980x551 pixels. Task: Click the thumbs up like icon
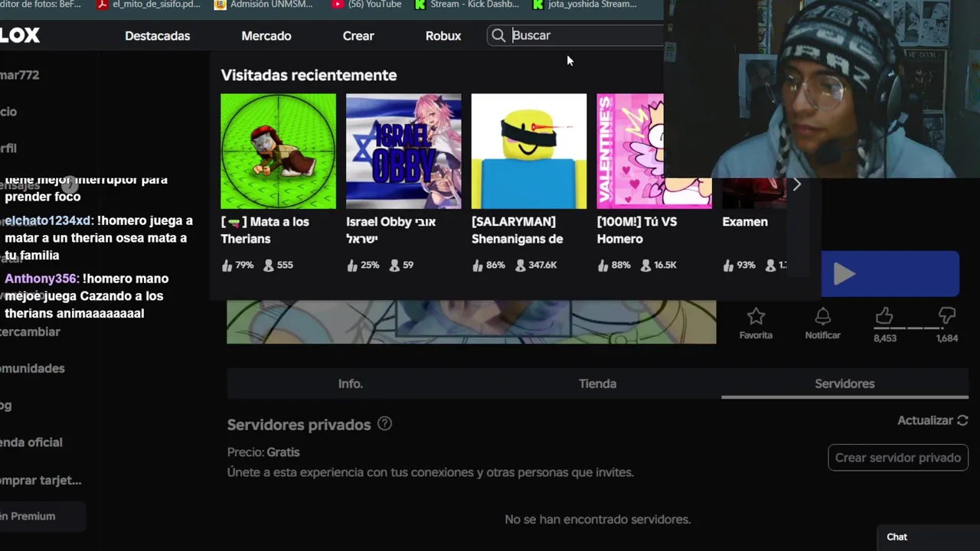[x=884, y=315]
